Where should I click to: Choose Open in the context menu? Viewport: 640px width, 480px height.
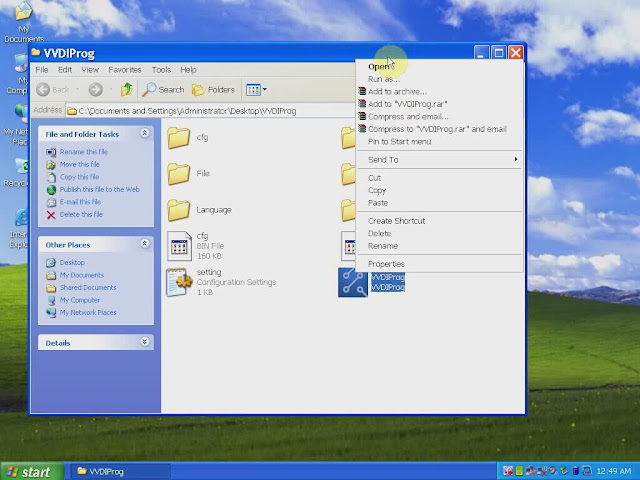[440, 67]
